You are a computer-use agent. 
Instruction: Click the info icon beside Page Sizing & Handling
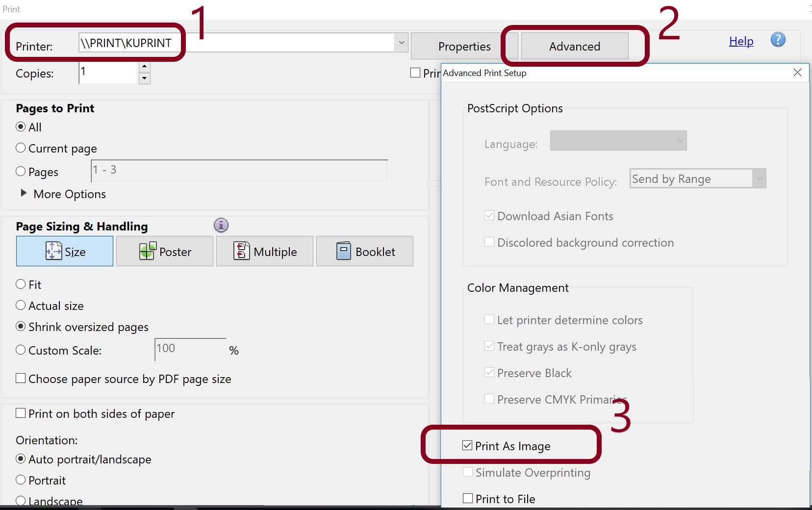(x=221, y=226)
